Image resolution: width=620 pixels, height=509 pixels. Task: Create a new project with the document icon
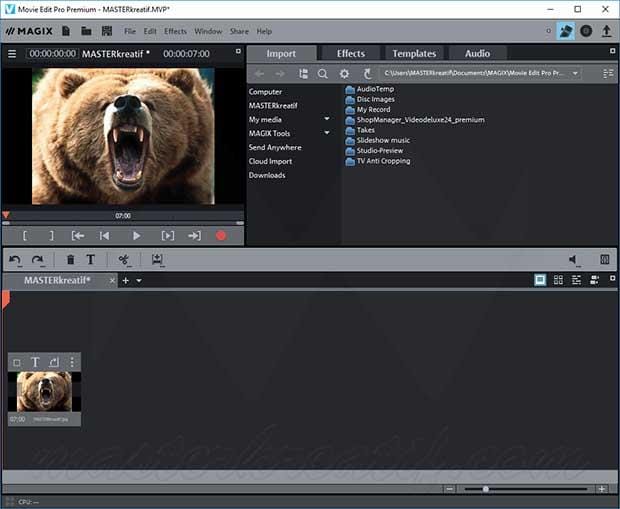tap(66, 31)
